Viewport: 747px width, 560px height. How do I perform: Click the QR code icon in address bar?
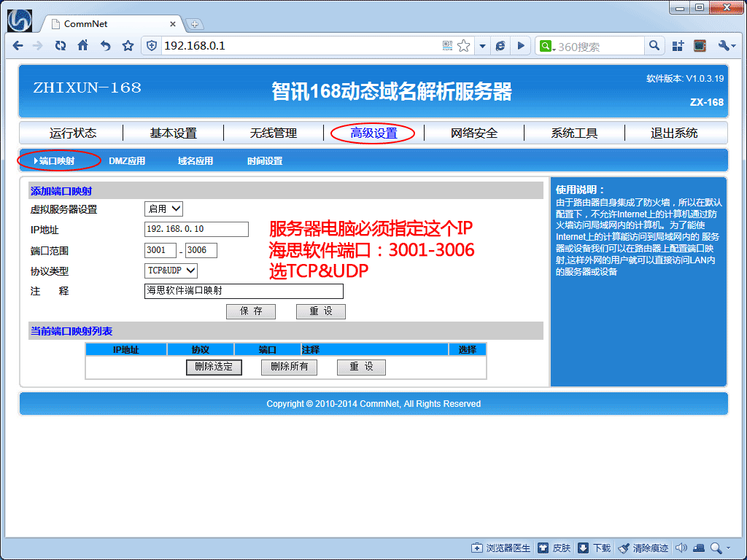click(447, 46)
